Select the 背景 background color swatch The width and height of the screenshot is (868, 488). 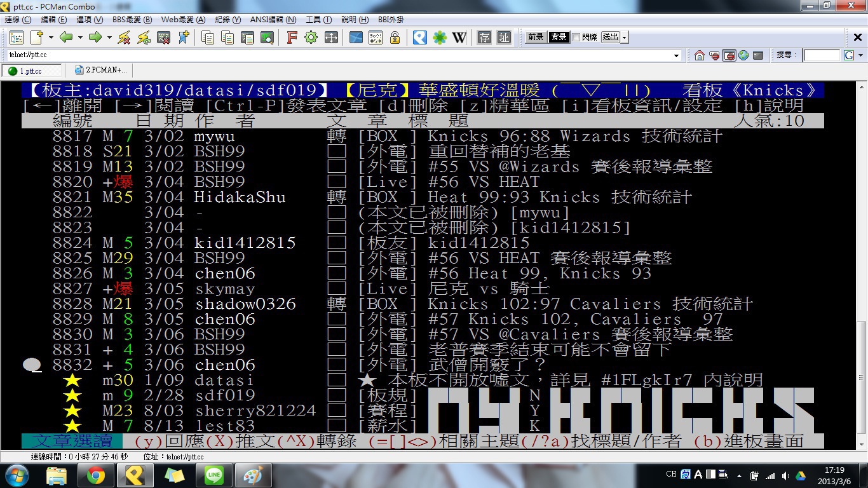(x=559, y=37)
